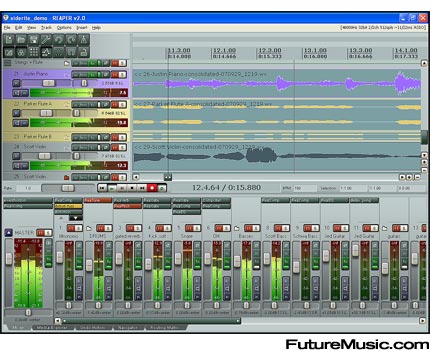Open the Track menu
The width and height of the screenshot is (430, 360).
(46, 28)
